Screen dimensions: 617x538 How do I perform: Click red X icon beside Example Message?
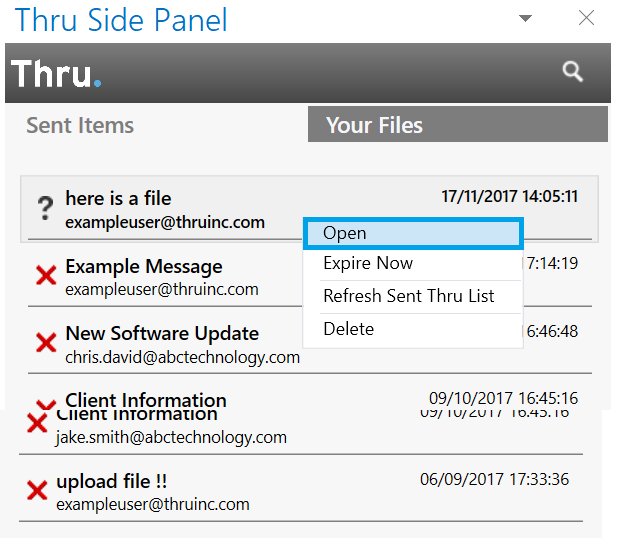coord(46,276)
